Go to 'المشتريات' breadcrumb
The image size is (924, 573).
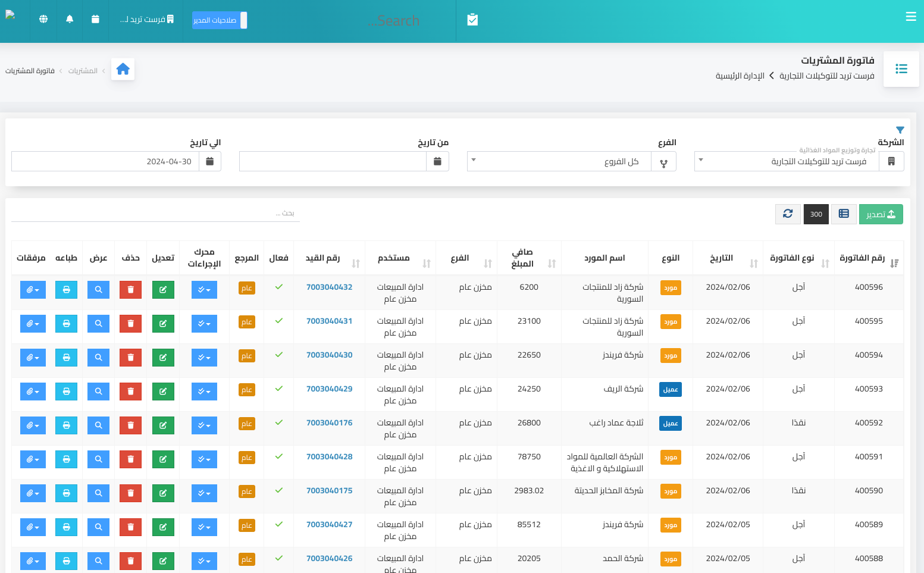click(83, 71)
